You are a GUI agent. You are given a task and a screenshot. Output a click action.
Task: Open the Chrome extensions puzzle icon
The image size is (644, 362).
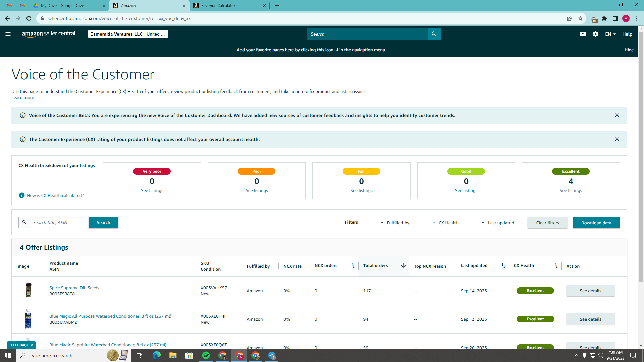coord(604,18)
